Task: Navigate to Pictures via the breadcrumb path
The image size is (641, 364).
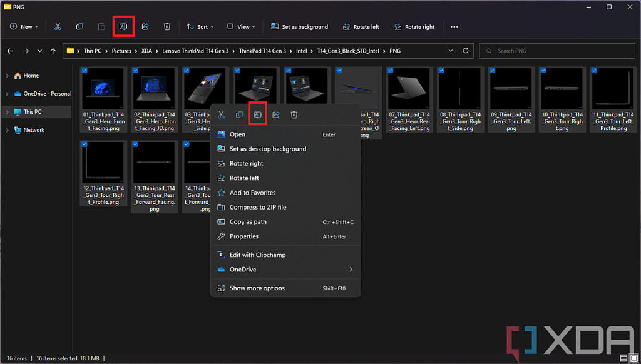Action: point(121,51)
